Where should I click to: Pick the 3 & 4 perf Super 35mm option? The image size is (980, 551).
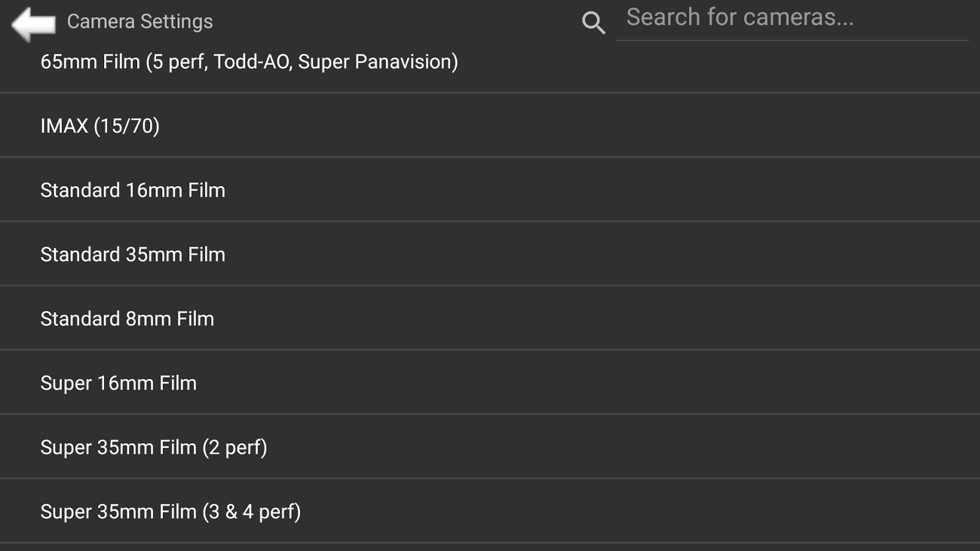170,512
